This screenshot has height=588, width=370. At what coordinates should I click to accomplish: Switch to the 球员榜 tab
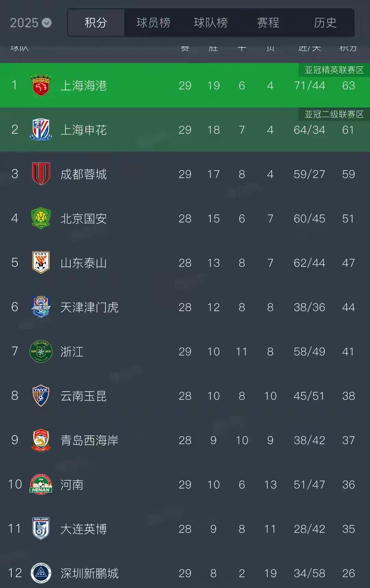tap(153, 23)
